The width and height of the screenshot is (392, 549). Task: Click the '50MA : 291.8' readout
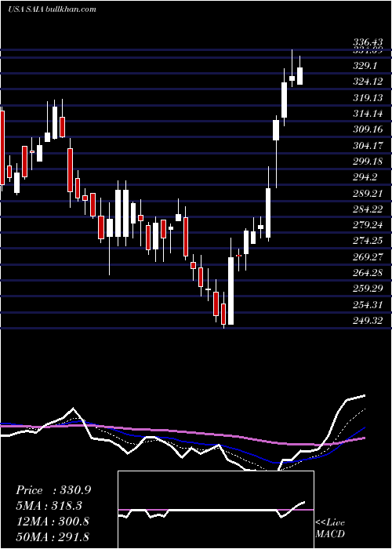click(x=53, y=536)
